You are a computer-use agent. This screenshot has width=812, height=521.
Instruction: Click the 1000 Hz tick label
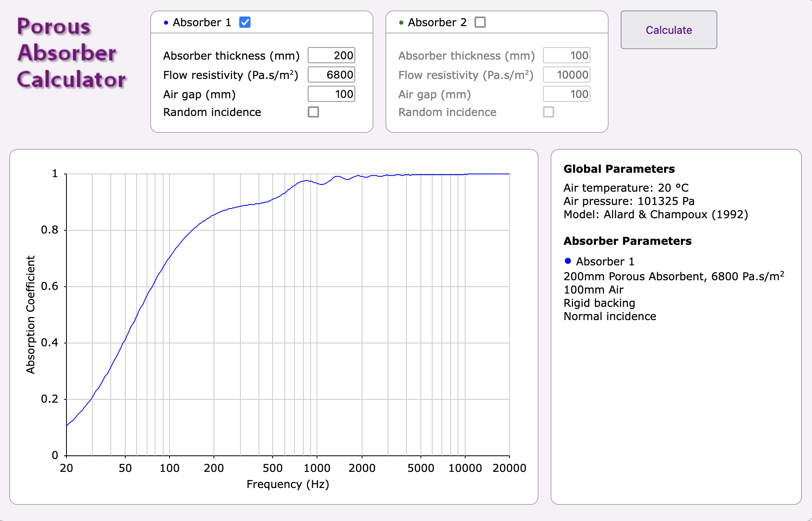(317, 468)
